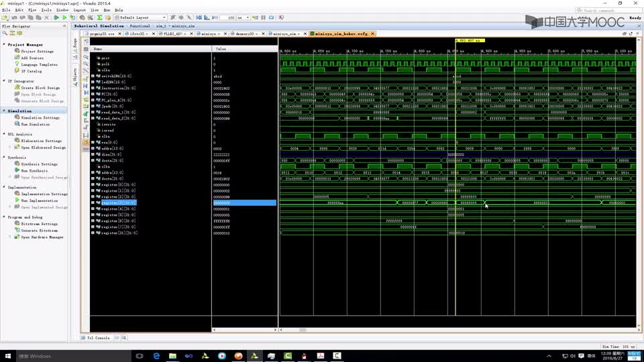The height and width of the screenshot is (362, 644).
Task: Click the Add Marker waveform icon
Action: pos(86,114)
